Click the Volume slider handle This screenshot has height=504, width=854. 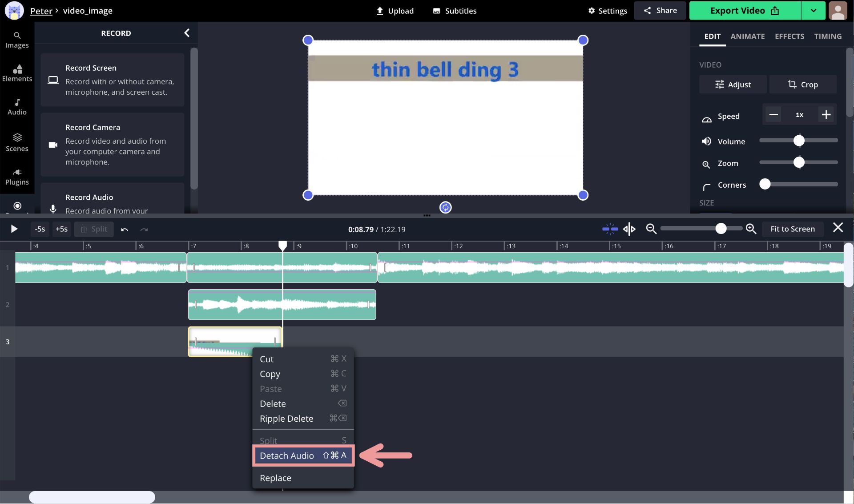(799, 141)
